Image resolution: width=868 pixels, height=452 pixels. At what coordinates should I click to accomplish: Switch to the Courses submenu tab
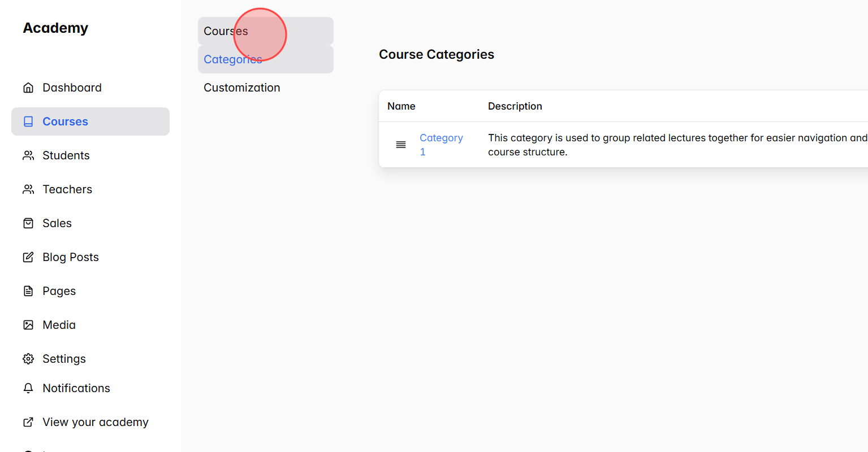[x=226, y=31]
